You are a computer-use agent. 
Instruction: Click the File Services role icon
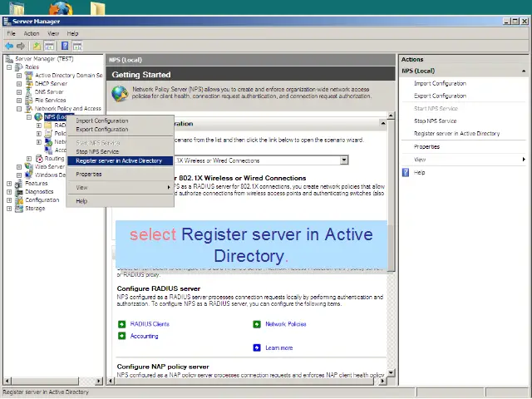(29, 100)
